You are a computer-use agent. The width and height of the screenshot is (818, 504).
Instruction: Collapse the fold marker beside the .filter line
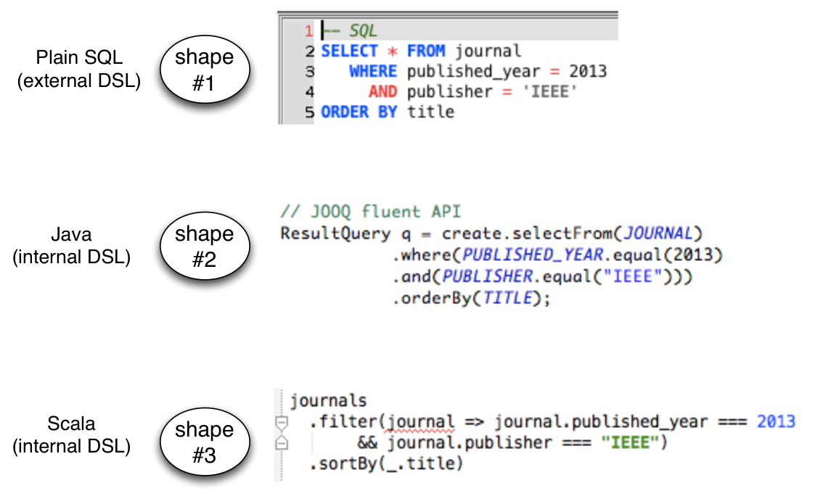click(282, 422)
